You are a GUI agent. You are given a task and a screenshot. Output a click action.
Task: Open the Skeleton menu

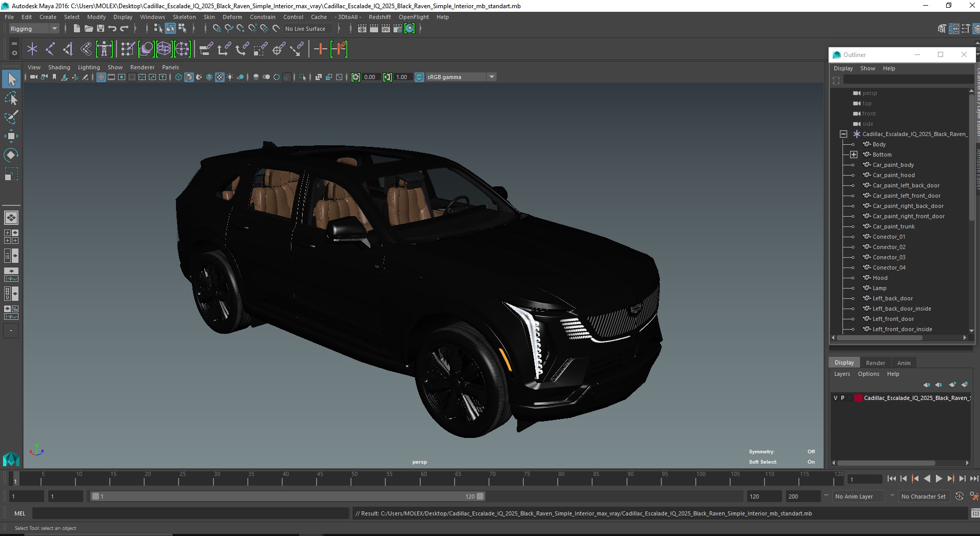[184, 17]
